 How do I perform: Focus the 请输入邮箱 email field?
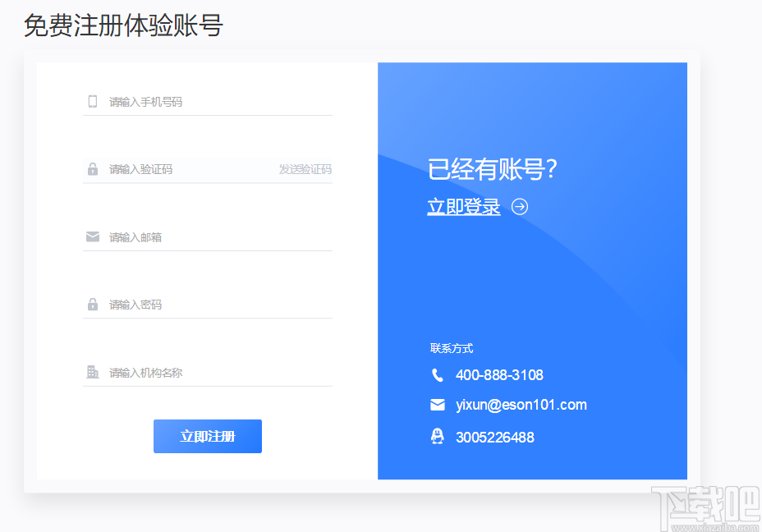208,237
